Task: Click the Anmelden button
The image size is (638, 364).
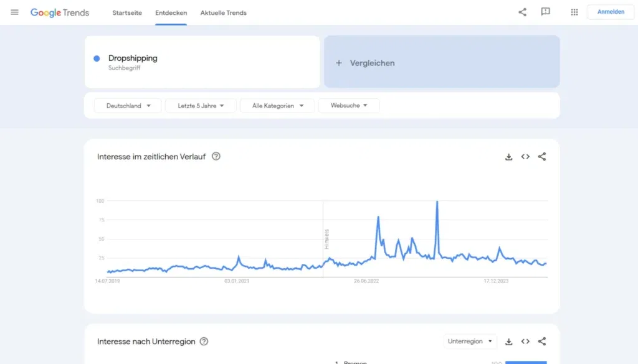Action: tap(610, 11)
